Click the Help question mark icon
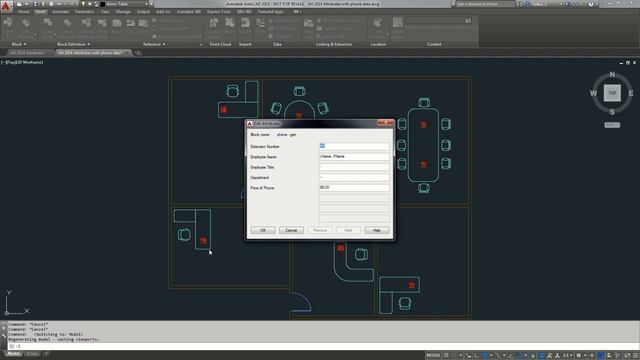Image resolution: width=640 pixels, height=360 pixels. pyautogui.click(x=591, y=4)
